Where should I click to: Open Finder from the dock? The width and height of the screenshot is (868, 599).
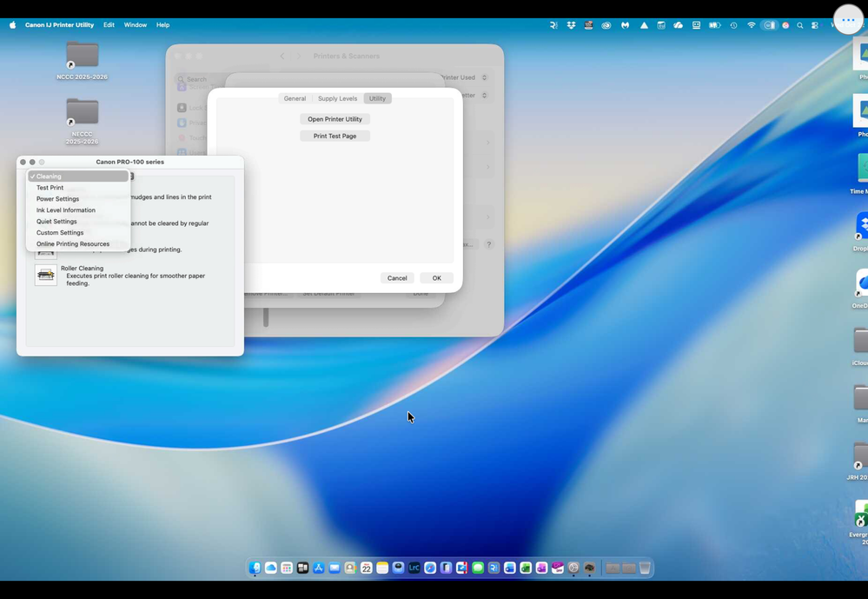[255, 568]
